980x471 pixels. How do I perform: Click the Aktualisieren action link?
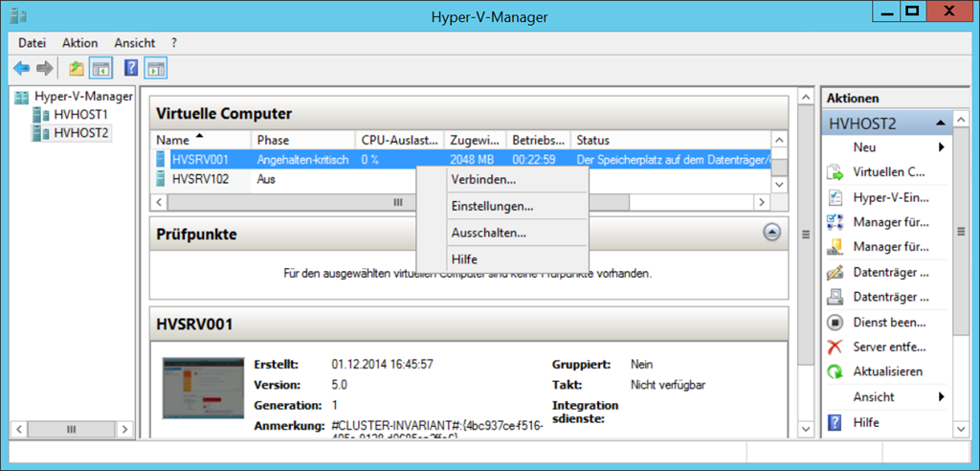pos(887,372)
